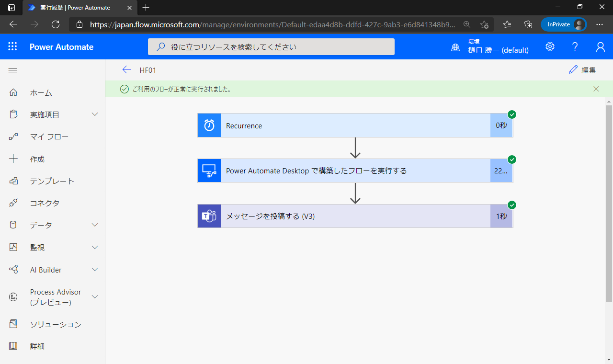The height and width of the screenshot is (364, 613).
Task: Click the 実施項目 clipboard icon
Action: pos(13,114)
